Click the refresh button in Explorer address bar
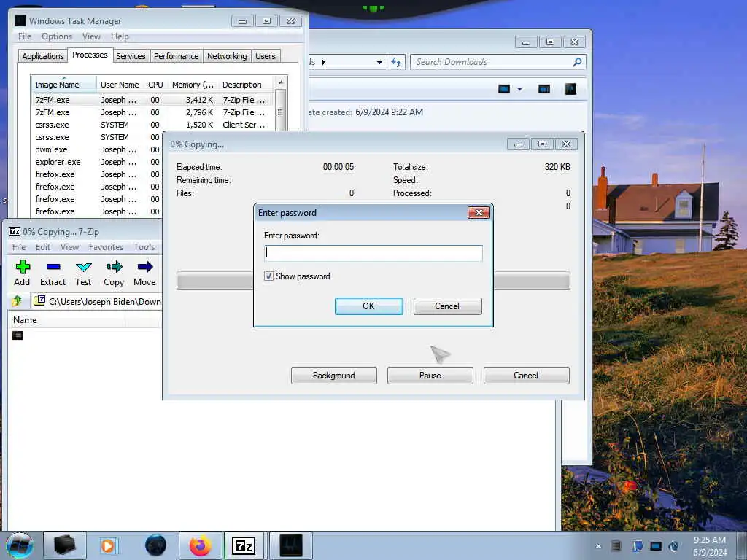Image resolution: width=747 pixels, height=560 pixels. coord(396,62)
